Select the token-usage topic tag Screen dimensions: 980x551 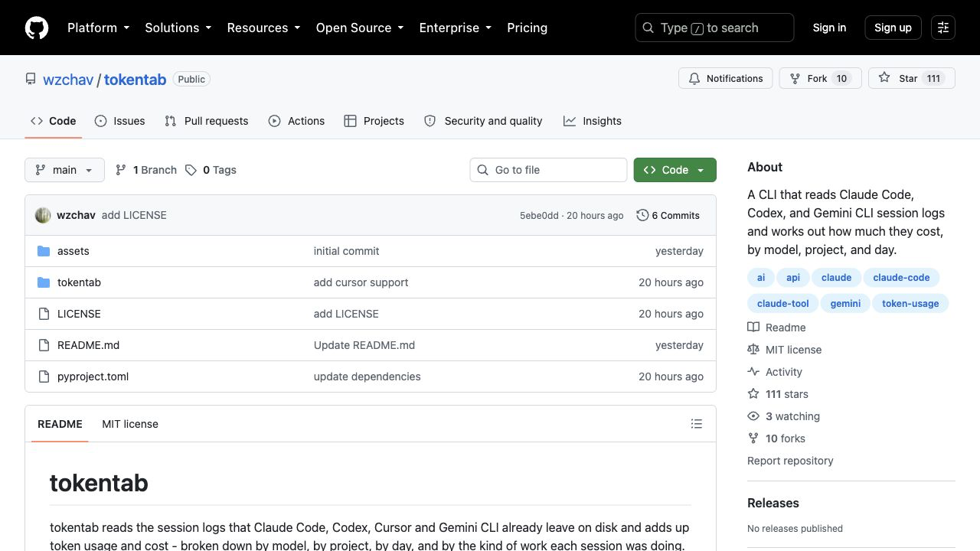(x=910, y=304)
